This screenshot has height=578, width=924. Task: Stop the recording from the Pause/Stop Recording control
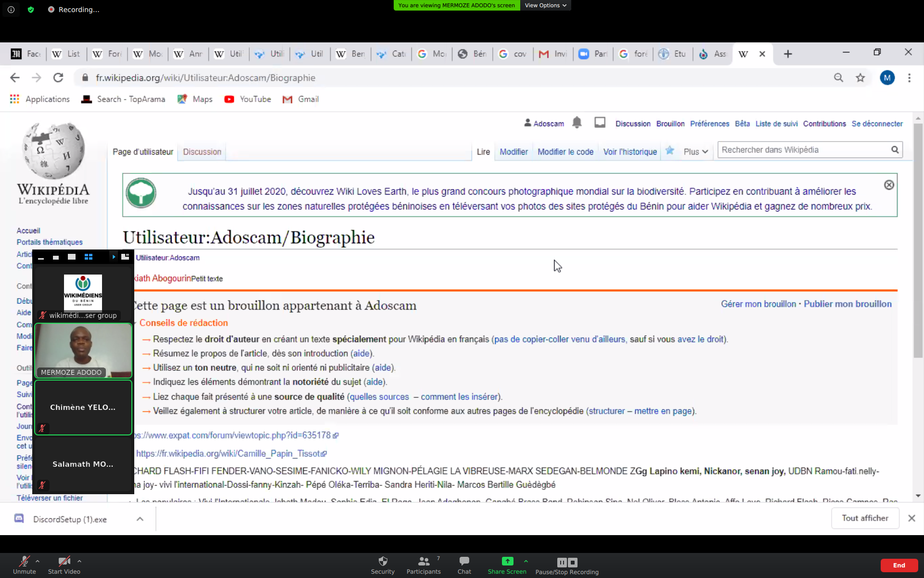573,562
